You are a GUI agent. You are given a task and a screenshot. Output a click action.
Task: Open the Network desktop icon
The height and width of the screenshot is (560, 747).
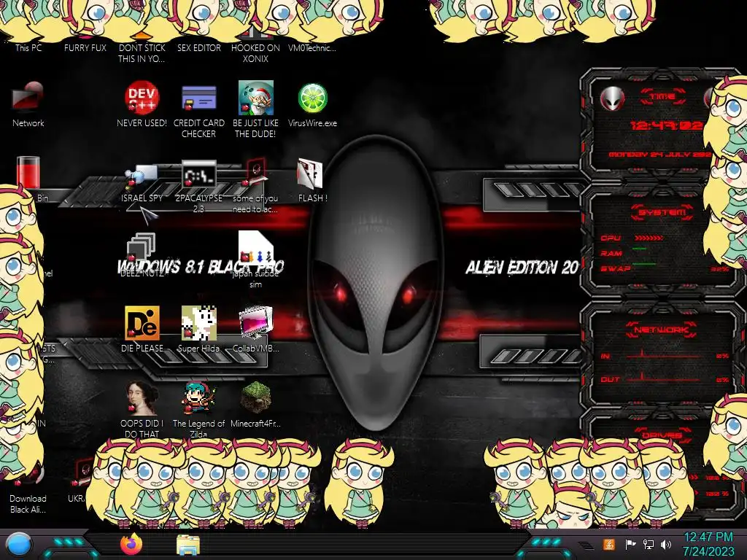28,98
